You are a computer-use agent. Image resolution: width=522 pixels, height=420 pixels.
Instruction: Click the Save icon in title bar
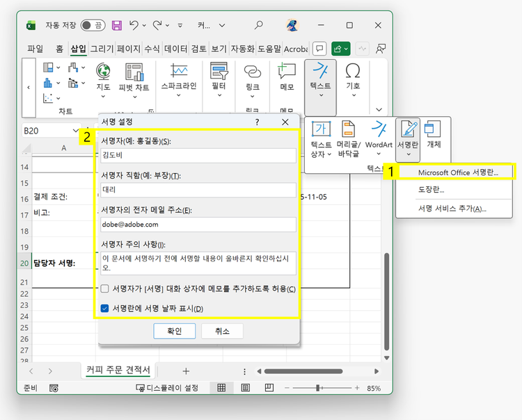(116, 25)
